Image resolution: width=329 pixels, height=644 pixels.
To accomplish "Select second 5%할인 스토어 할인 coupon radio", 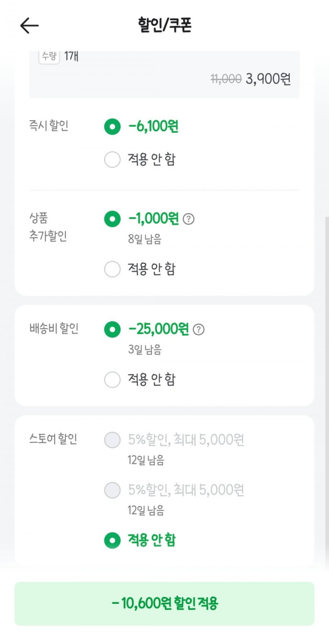I will [x=112, y=490].
